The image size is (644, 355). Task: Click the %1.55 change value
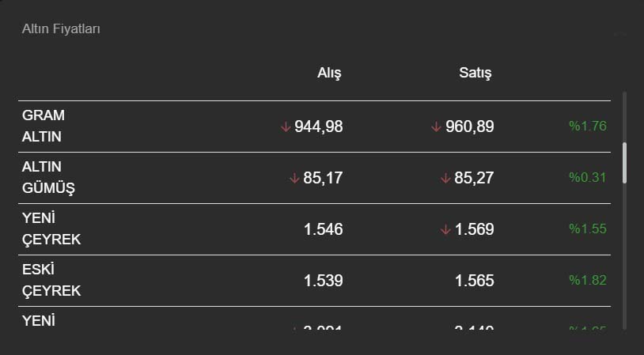(587, 228)
